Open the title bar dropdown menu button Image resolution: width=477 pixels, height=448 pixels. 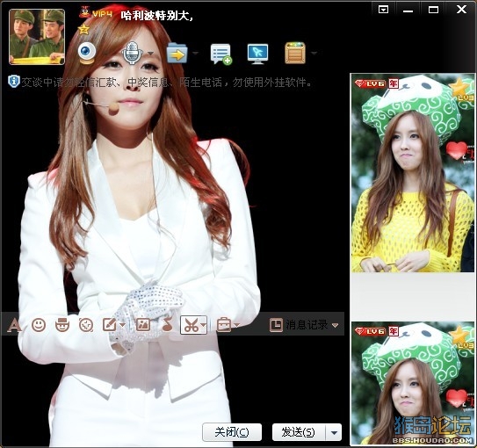pos(383,10)
